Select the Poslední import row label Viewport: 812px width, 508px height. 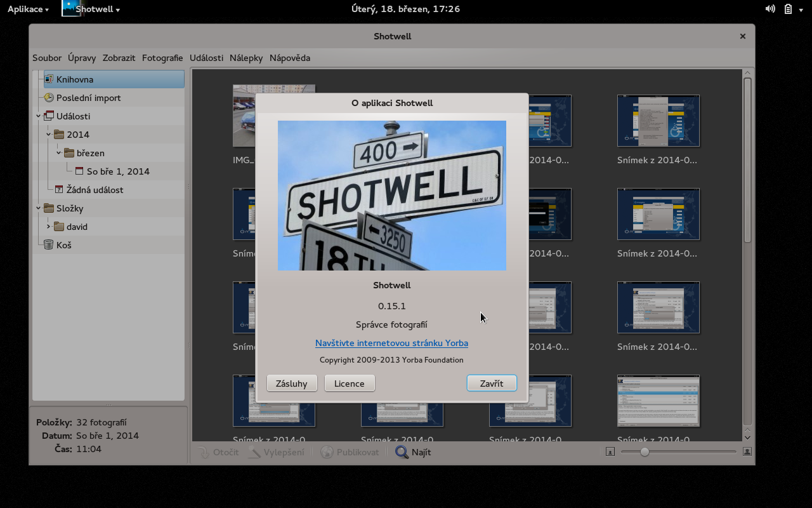click(88, 98)
